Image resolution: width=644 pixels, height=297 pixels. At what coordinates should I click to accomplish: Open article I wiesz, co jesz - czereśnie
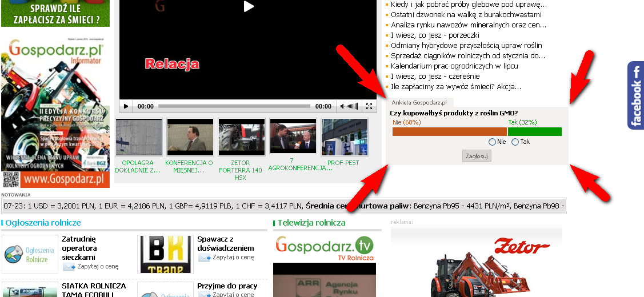[x=435, y=76]
